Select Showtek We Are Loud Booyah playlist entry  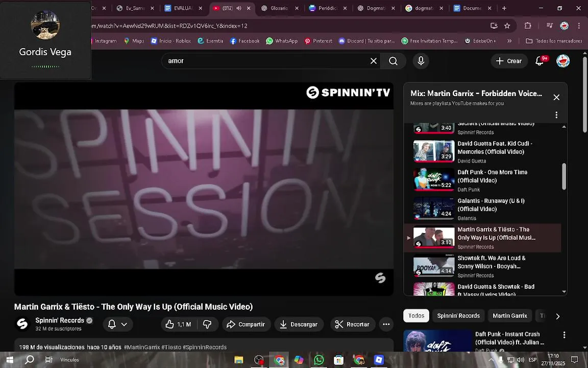(483, 266)
